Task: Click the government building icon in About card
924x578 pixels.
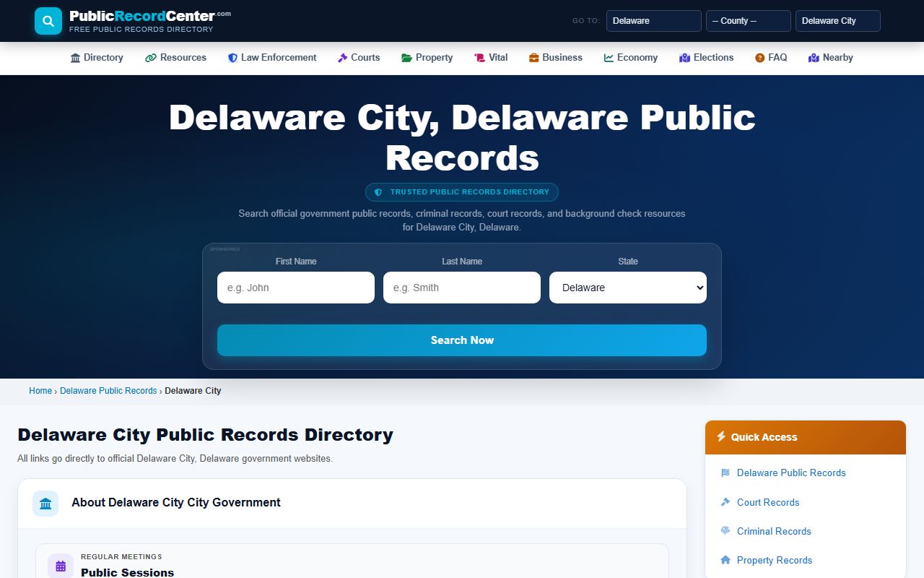Action: point(45,503)
